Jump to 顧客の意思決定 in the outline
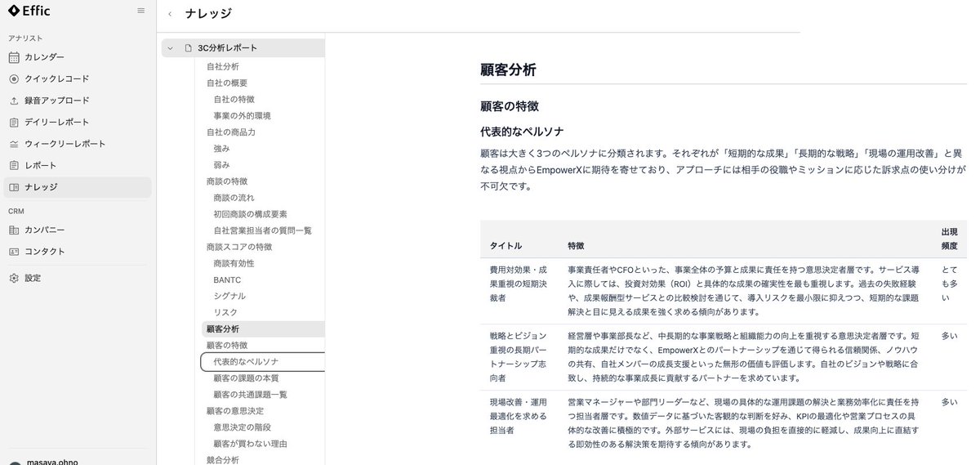The height and width of the screenshot is (465, 980). 235,410
